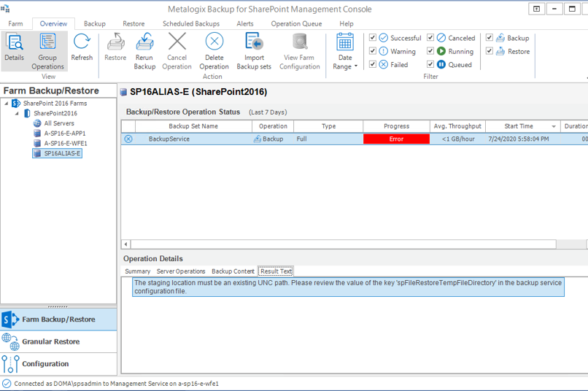588x391 pixels.
Task: Open the Server Operations details tab
Action: [181, 271]
